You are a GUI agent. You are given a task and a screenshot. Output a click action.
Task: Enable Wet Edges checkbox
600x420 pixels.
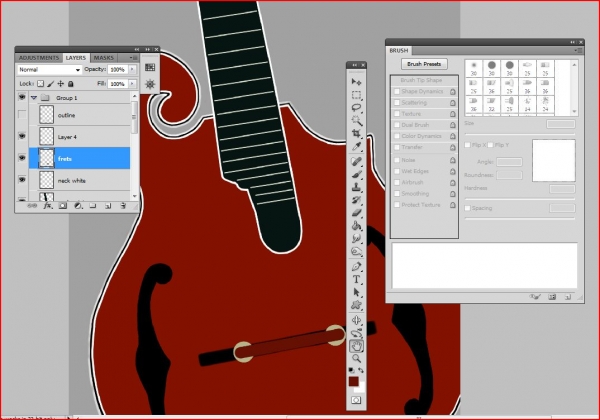tap(397, 171)
